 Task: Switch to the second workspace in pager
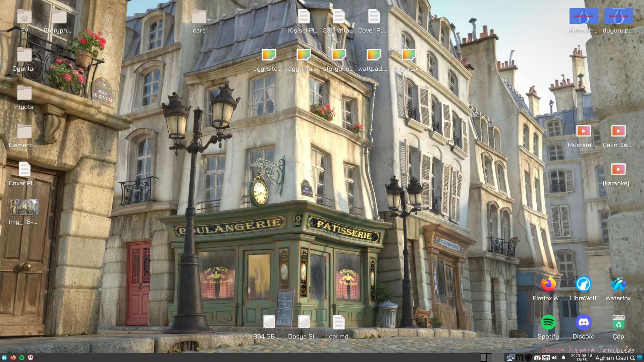coord(489,358)
